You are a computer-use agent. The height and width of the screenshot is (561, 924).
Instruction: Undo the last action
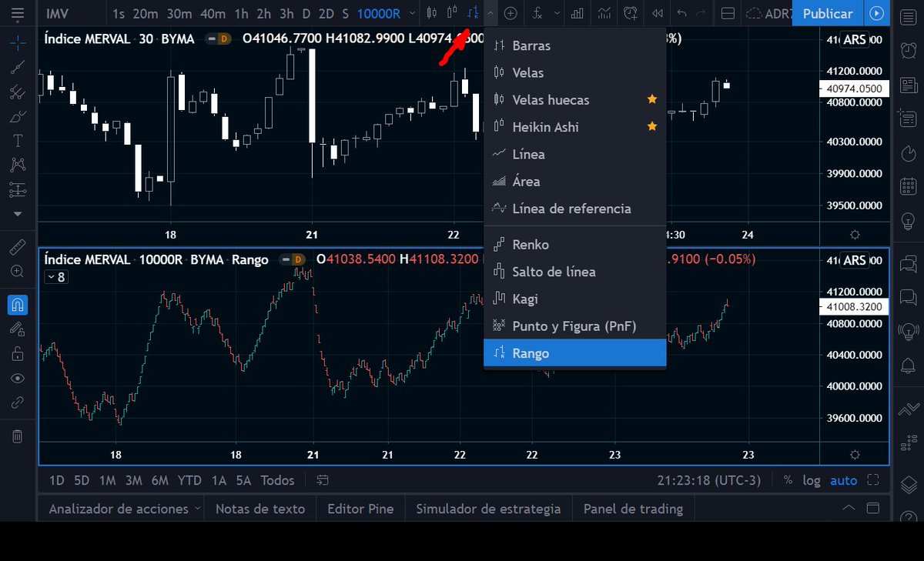point(681,13)
